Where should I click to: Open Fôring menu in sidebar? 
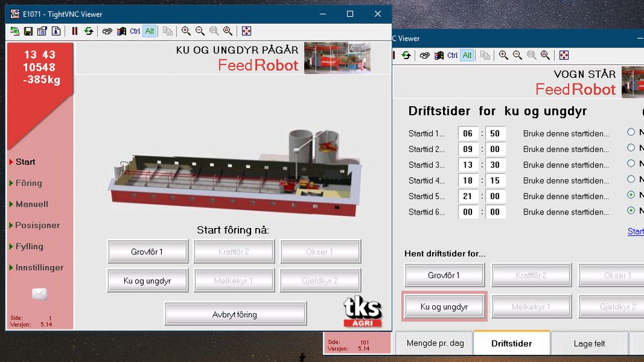[28, 183]
